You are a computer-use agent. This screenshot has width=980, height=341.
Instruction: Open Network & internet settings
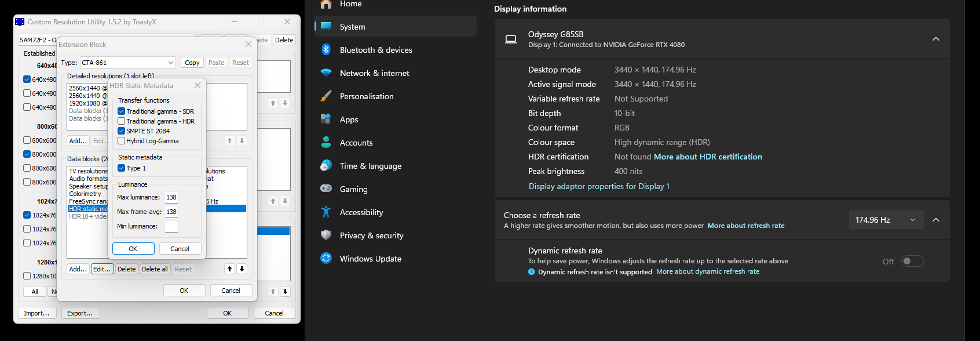click(374, 73)
